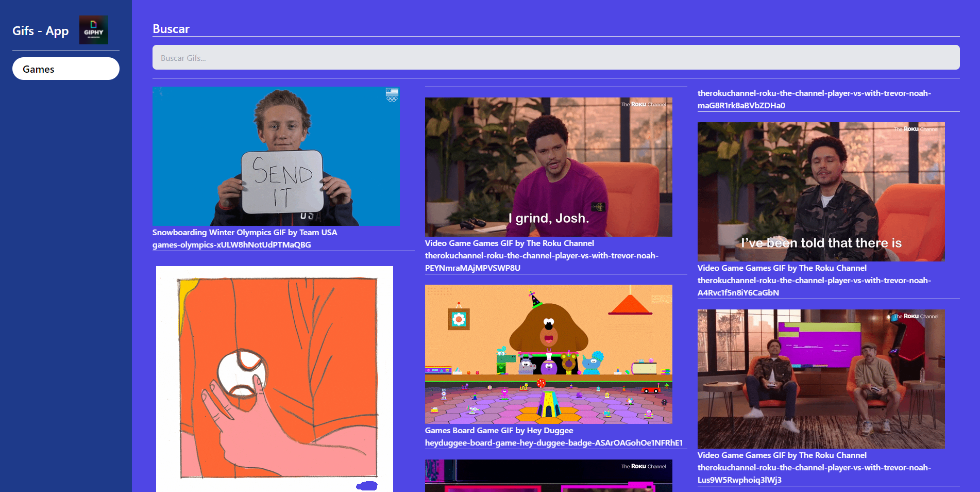Click 'games-olympics-xULW8hNotUdPTMaQBG' text
Viewport: 980px width, 492px height.
[x=232, y=245]
